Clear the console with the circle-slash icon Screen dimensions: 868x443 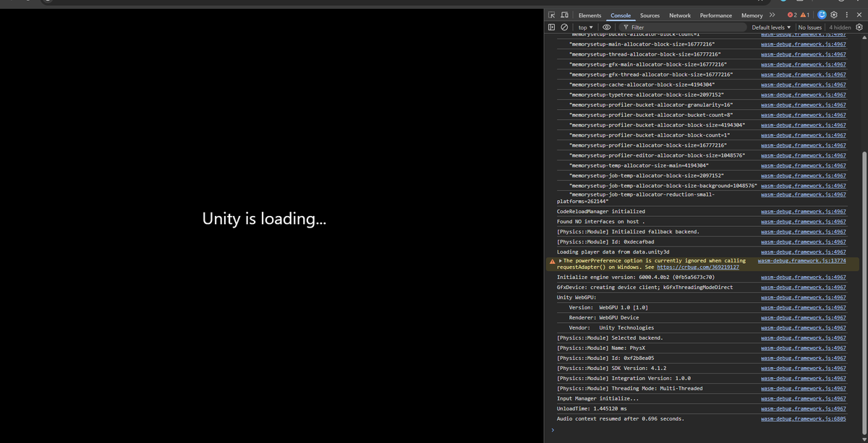coord(564,27)
